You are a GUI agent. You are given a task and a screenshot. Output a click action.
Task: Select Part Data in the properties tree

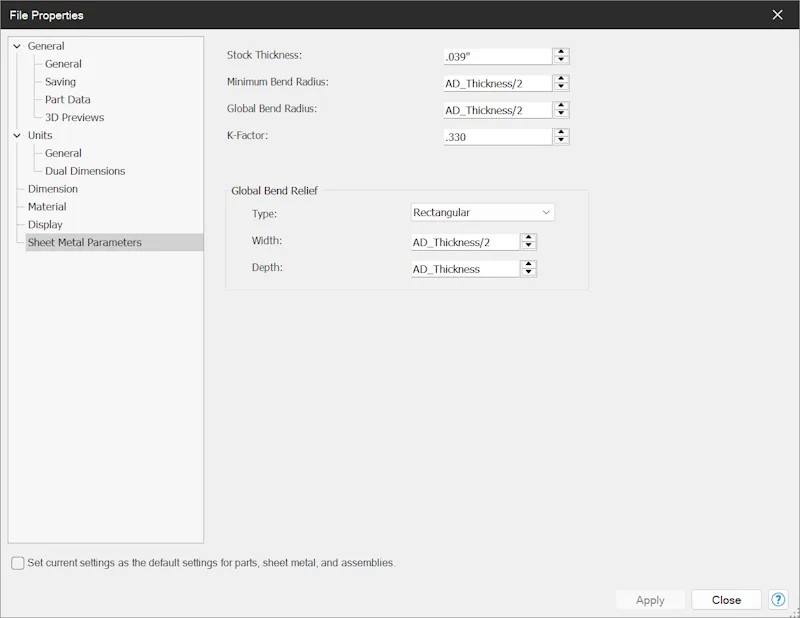pyautogui.click(x=67, y=100)
